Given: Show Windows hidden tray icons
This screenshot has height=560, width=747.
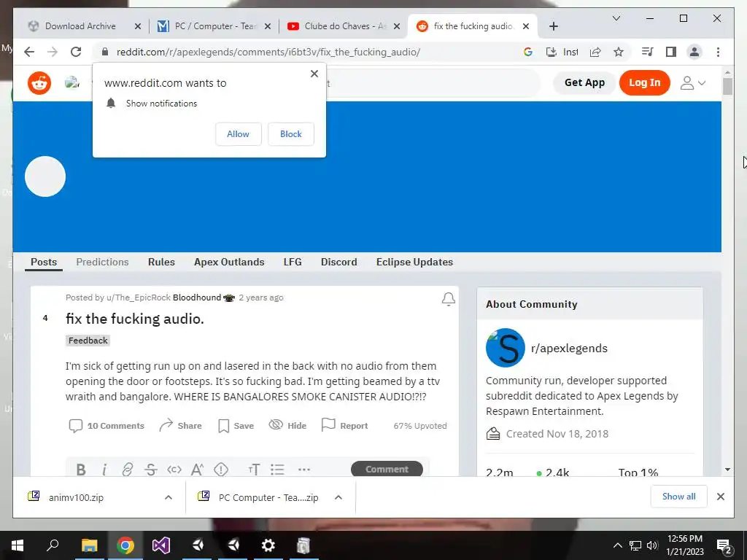Looking at the screenshot, I should point(617,545).
